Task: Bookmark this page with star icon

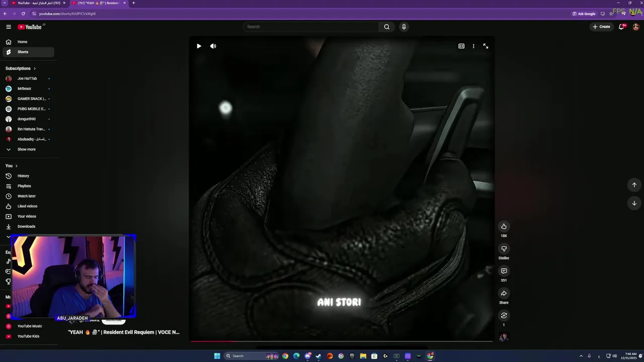Action: 611,14
